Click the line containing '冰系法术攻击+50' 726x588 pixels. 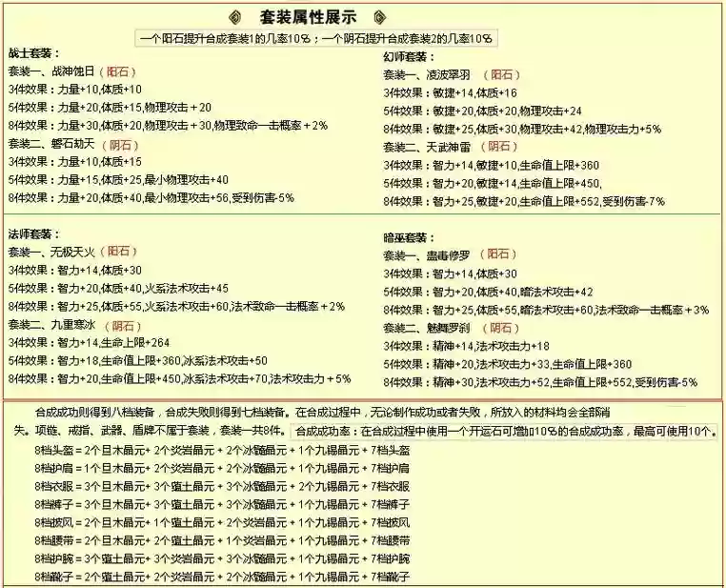point(137,360)
